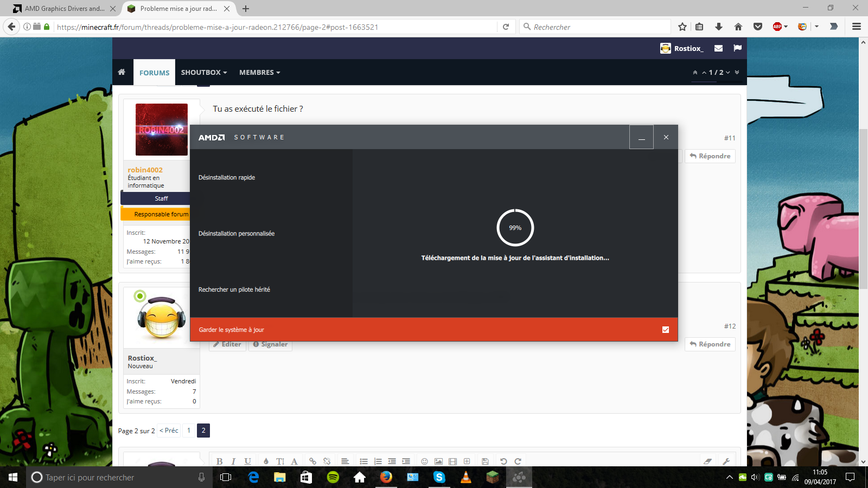
Task: Choose 'Désinstallation personnalisée' in the AMD installer
Action: coord(237,234)
